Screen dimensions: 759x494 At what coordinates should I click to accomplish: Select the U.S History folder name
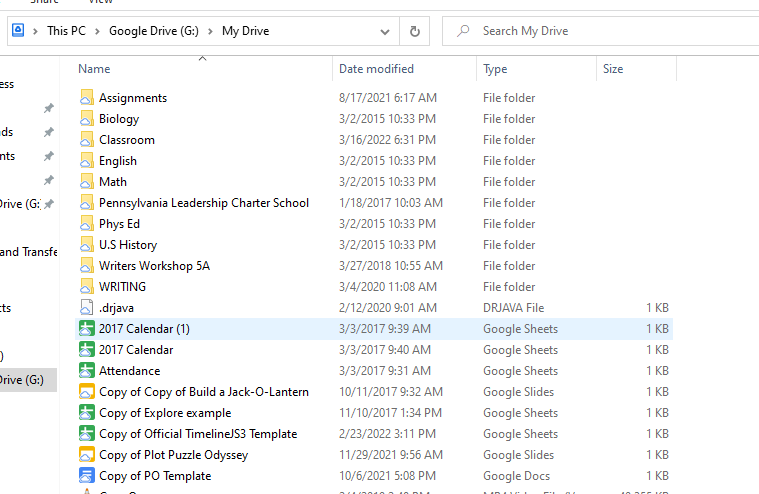click(x=128, y=245)
